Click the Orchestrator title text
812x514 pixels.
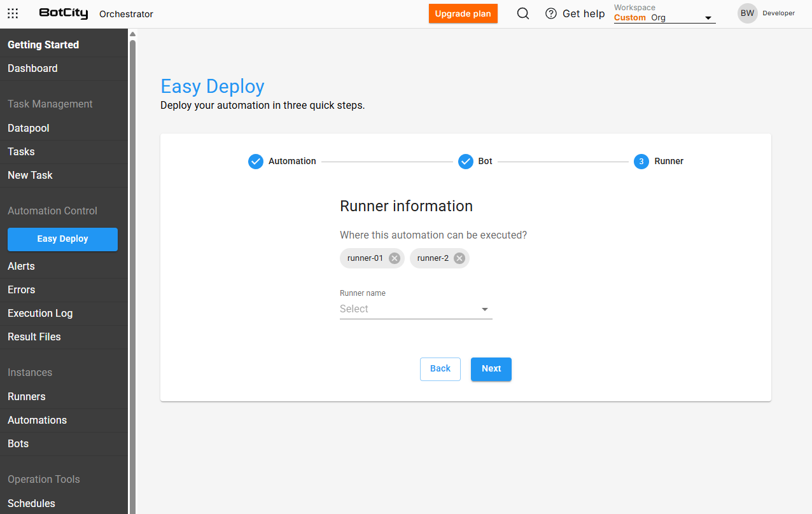126,14
